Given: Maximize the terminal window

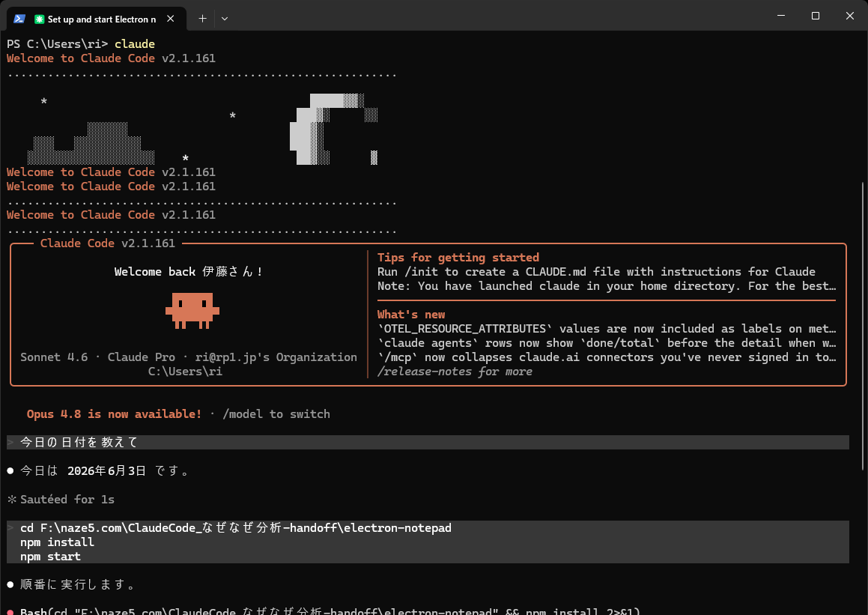Looking at the screenshot, I should point(816,16).
